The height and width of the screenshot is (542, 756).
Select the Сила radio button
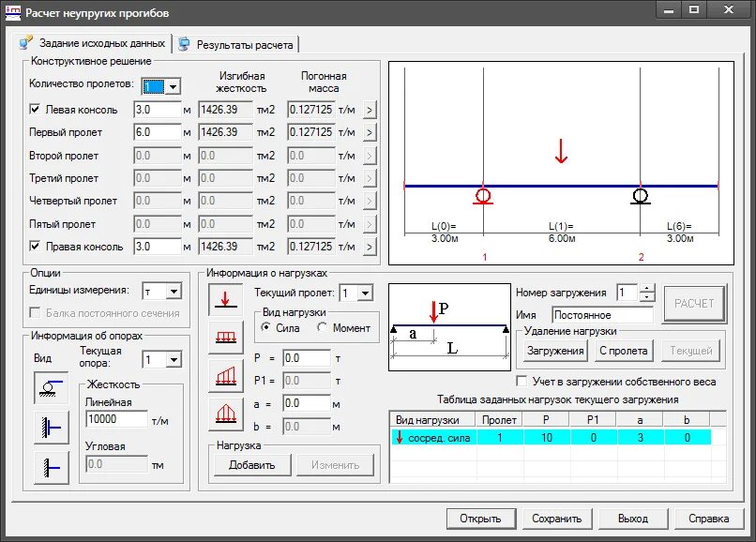click(x=265, y=327)
